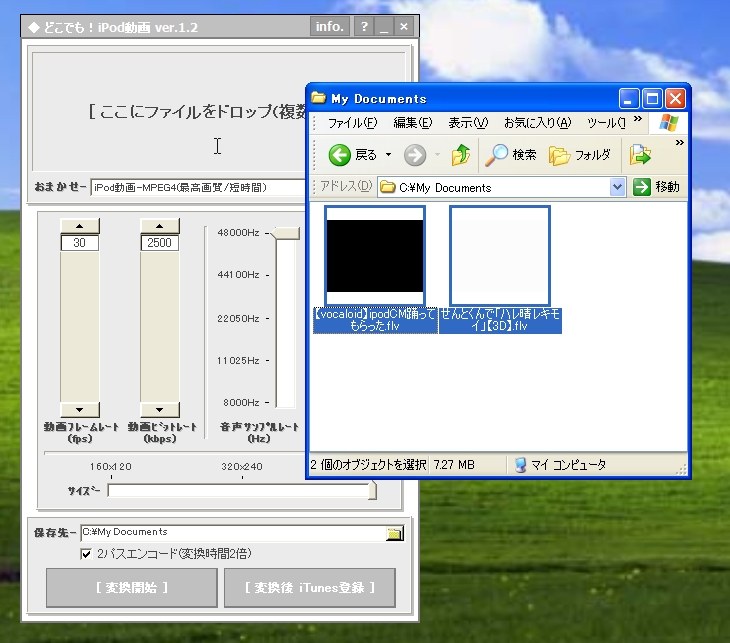730x643 pixels.
Task: Click the grayed forward arrow button
Action: pos(415,155)
